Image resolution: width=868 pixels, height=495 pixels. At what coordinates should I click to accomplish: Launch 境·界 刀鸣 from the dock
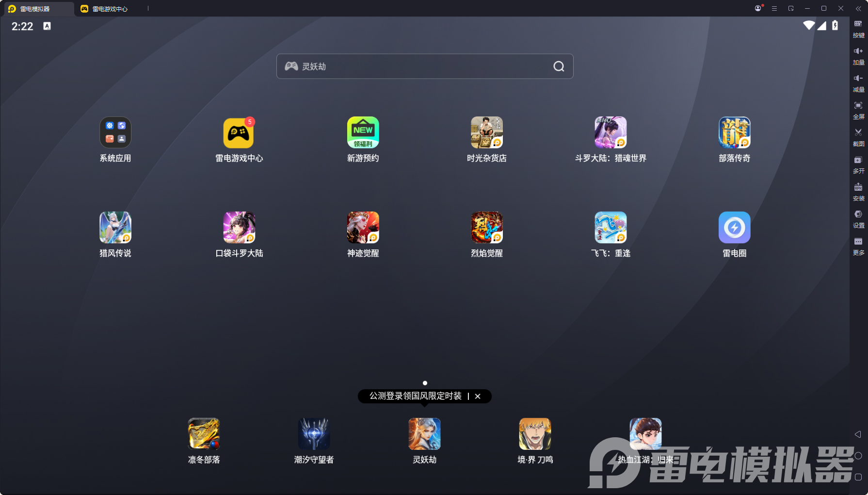(x=535, y=434)
